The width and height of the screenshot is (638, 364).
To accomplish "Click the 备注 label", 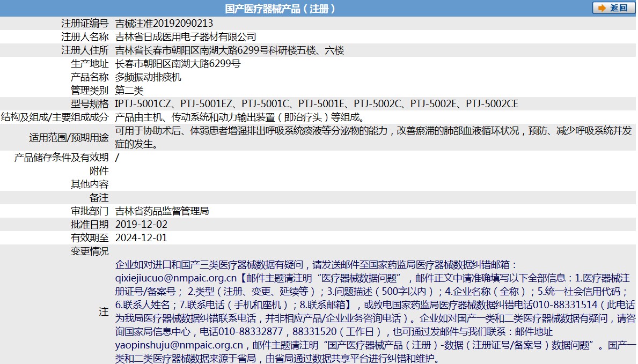I will point(99,198).
